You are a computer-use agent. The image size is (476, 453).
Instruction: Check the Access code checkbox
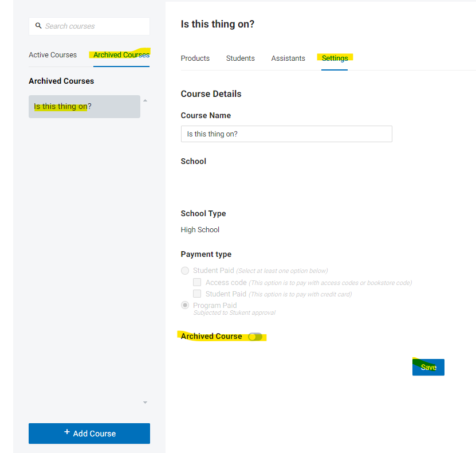click(197, 282)
